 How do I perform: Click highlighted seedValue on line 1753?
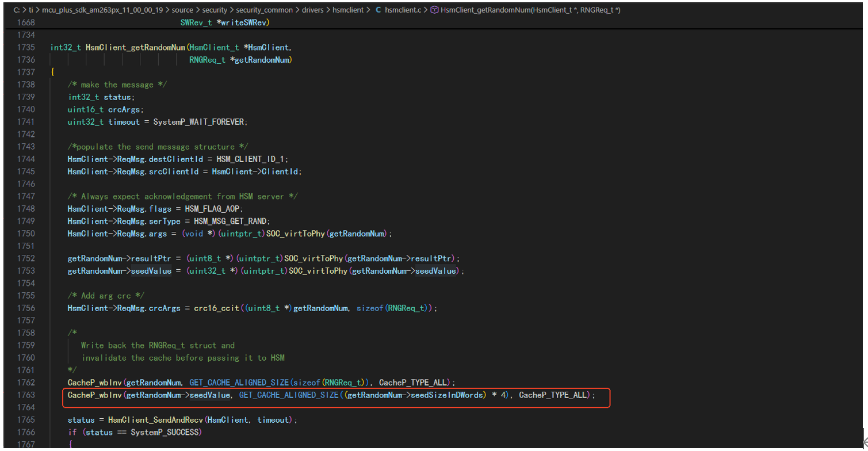click(151, 271)
